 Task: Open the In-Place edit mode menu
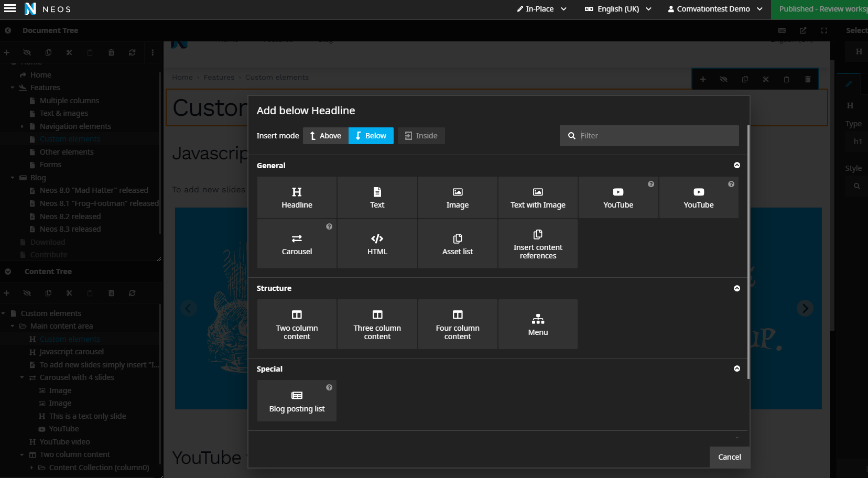(x=541, y=9)
